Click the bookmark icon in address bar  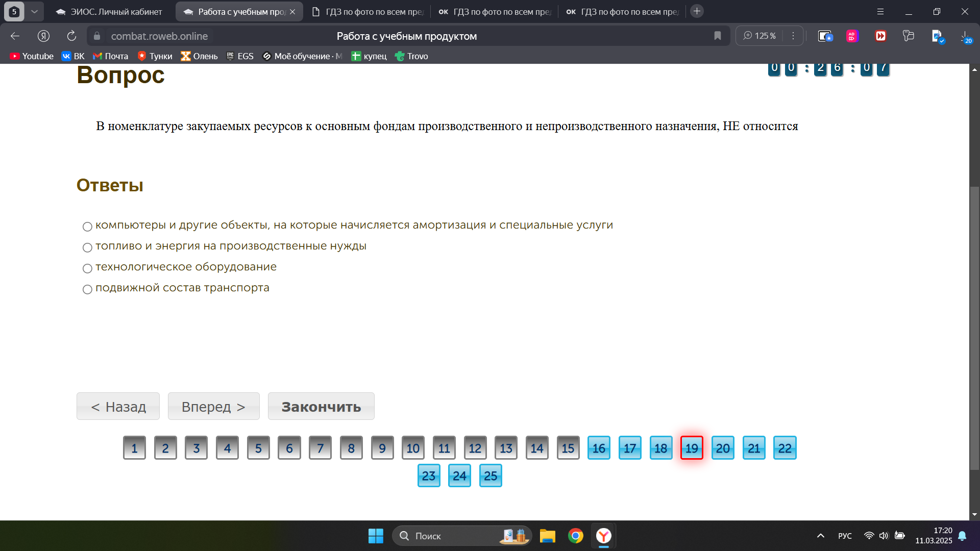[717, 36]
